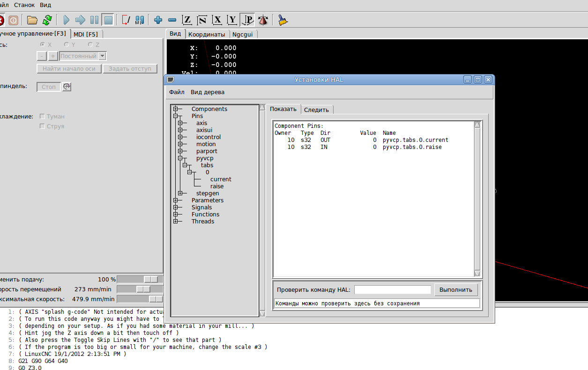This screenshot has height=370, width=588.
Task: Select the raise pin tree item
Action: (x=217, y=186)
